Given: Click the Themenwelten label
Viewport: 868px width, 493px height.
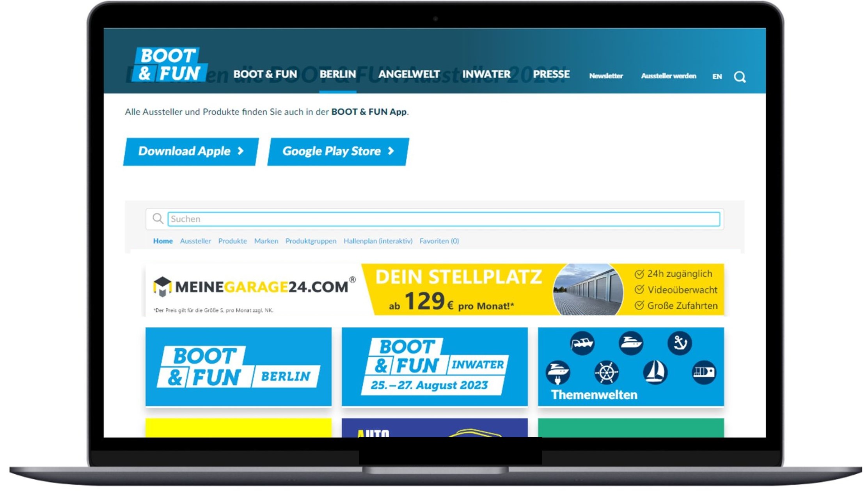Looking at the screenshot, I should [x=594, y=395].
